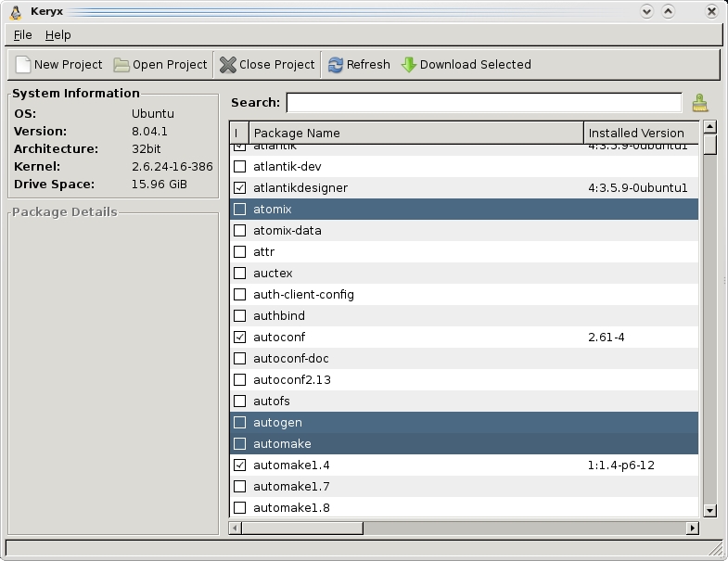Click the Keryx penguin icon in title bar
The height and width of the screenshot is (561, 728).
[15, 12]
